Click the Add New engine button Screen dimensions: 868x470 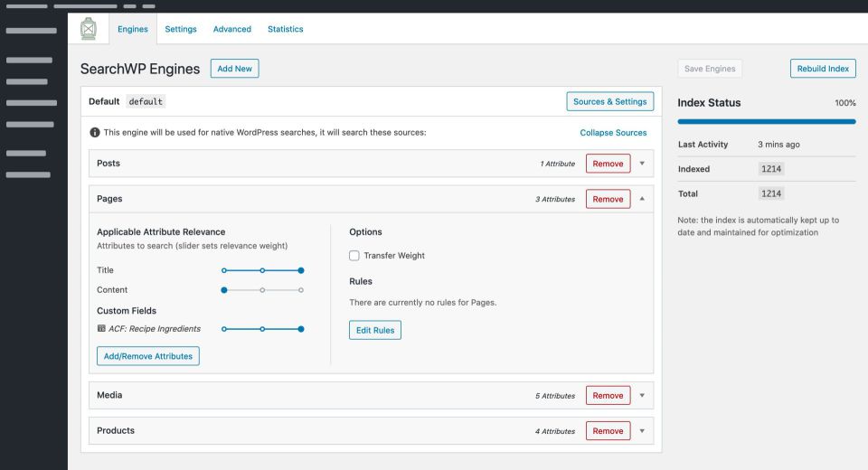pos(234,69)
